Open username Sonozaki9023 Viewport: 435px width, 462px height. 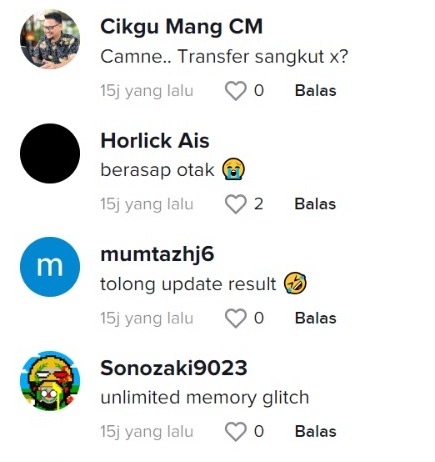click(x=174, y=368)
